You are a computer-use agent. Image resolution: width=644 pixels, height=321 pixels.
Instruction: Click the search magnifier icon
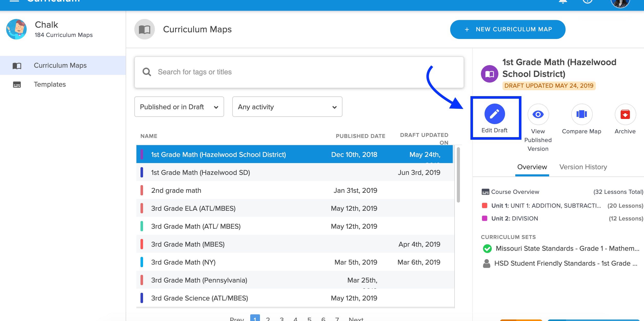tap(147, 72)
